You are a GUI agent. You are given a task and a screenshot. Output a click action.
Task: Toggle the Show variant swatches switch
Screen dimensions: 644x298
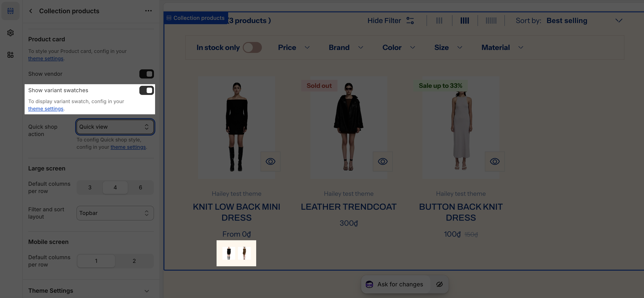pyautogui.click(x=146, y=90)
